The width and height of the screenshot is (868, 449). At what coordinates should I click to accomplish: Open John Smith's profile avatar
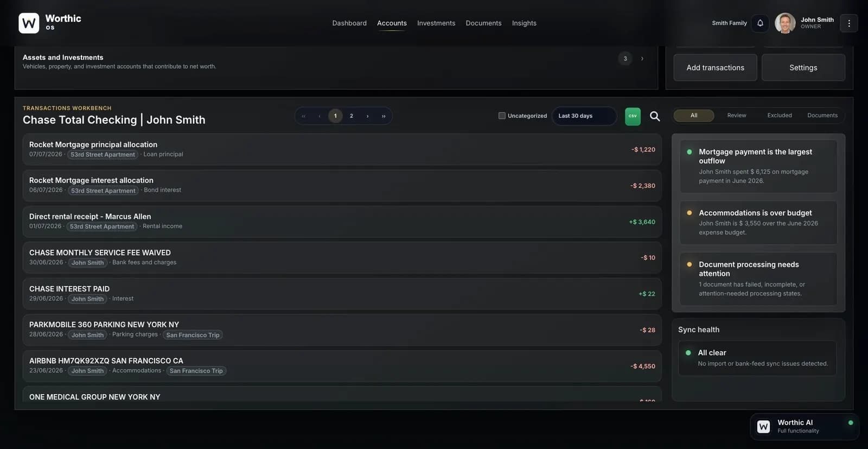pyautogui.click(x=784, y=23)
